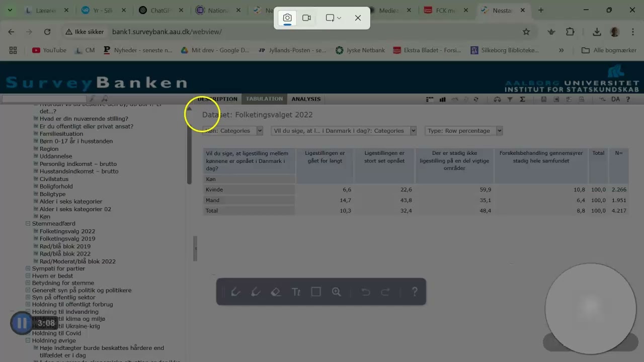Open the DESCRIPTION tab
Image resolution: width=644 pixels, height=362 pixels.
click(217, 99)
